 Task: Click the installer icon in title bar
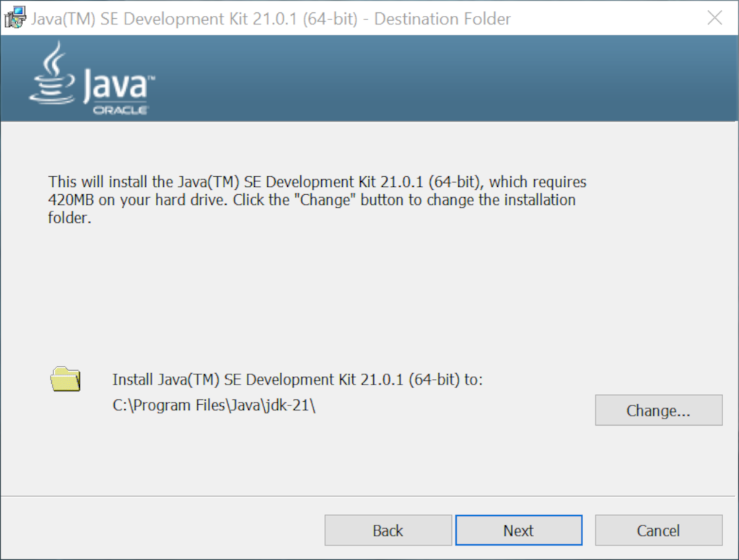[x=14, y=18]
